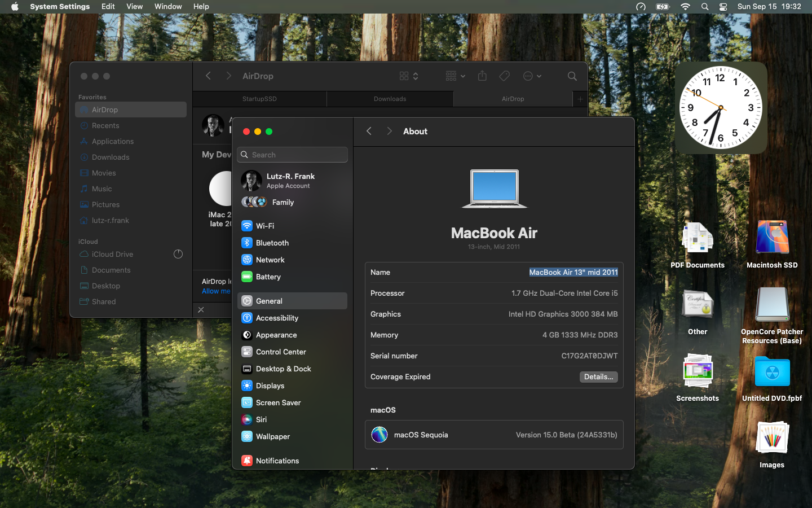Open the Window menu

point(168,7)
